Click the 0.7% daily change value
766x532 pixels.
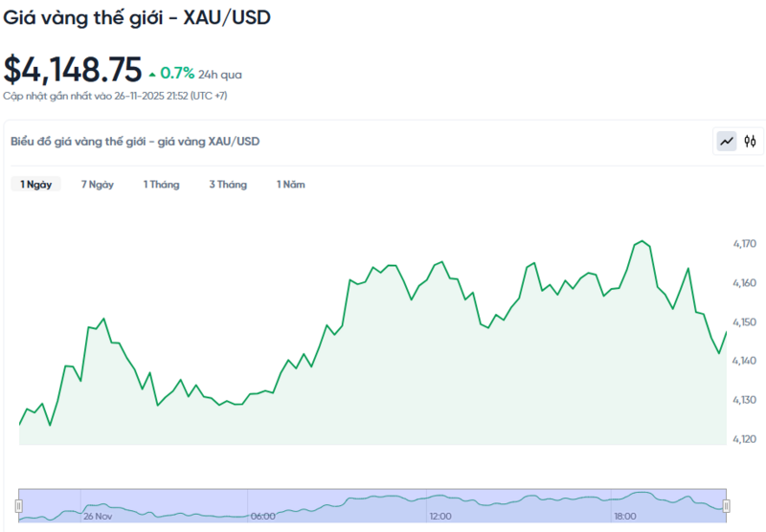(177, 73)
